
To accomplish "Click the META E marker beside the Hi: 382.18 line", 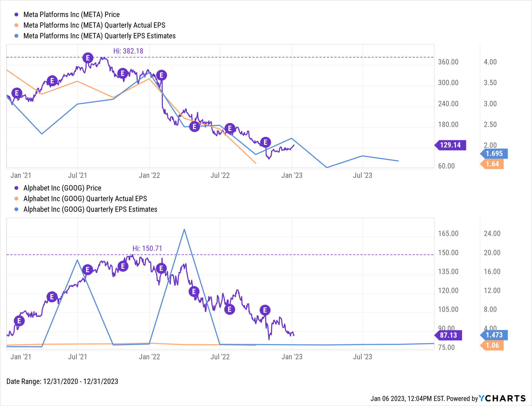I will tap(88, 58).
